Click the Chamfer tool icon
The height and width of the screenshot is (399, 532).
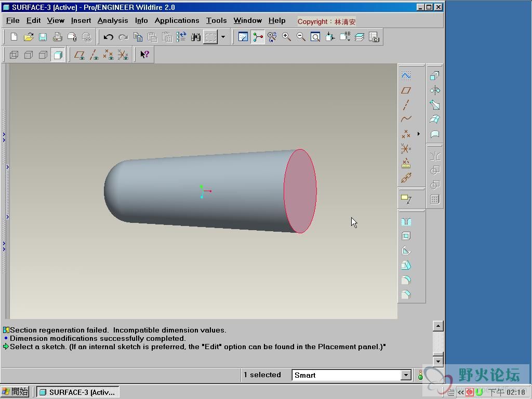click(406, 295)
